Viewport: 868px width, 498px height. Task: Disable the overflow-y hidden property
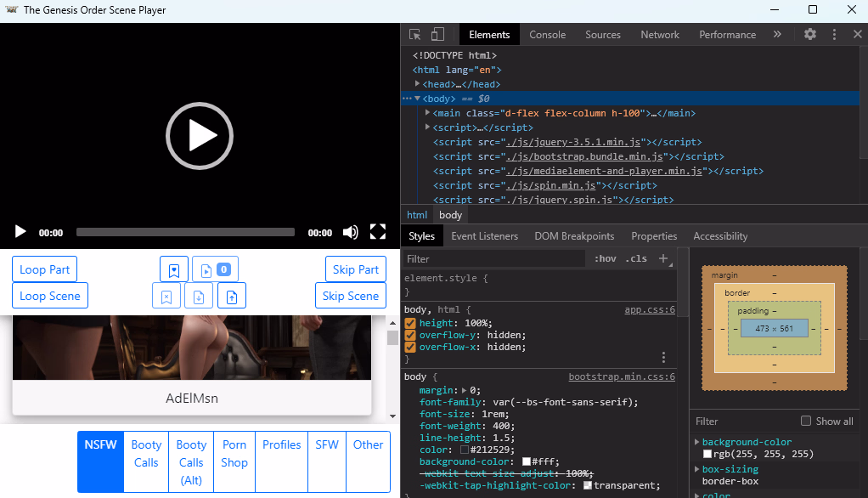point(410,335)
